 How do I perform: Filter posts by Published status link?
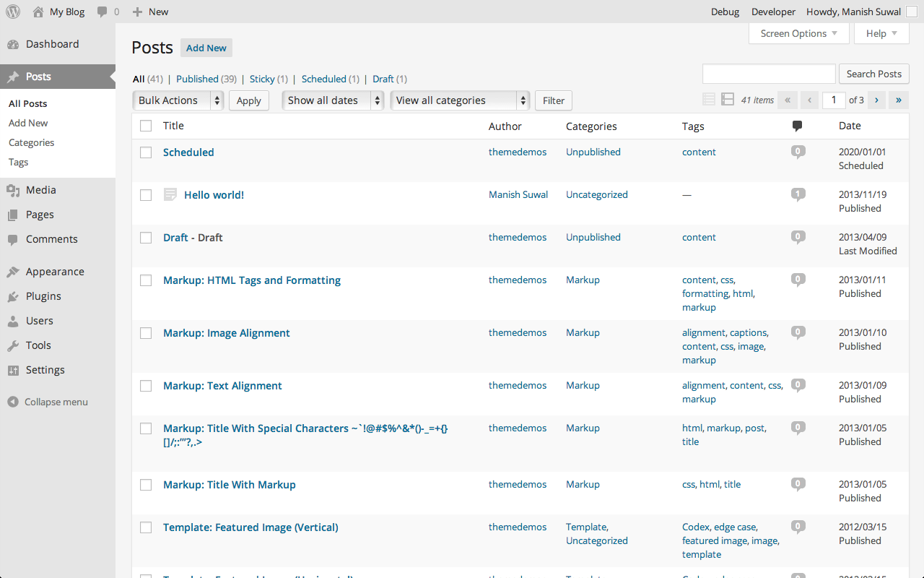pos(197,79)
